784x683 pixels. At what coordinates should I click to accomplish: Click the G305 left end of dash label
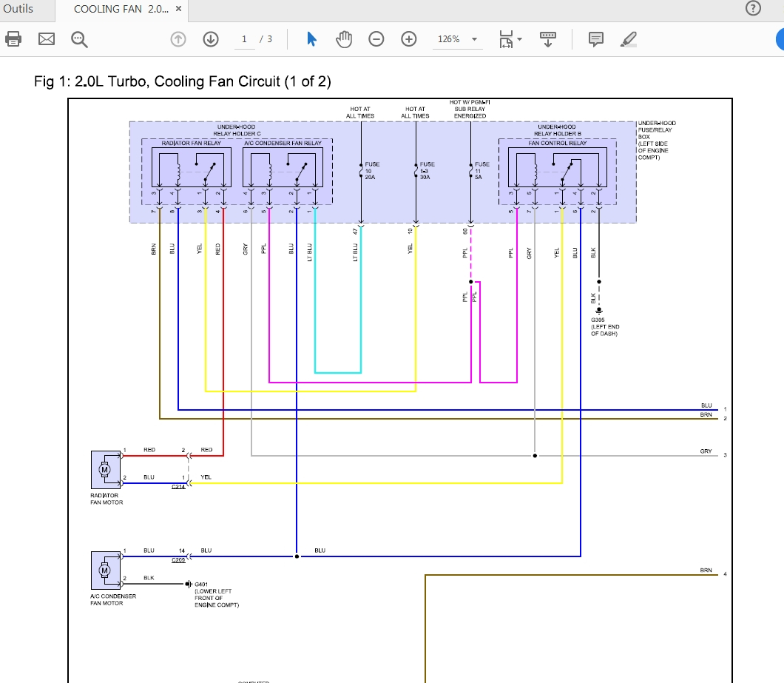coord(605,327)
